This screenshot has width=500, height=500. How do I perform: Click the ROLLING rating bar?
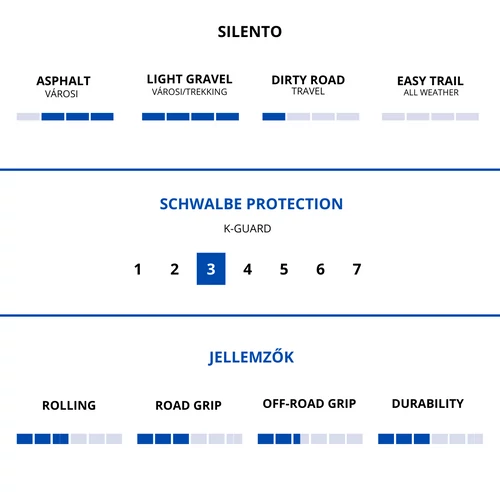pyautogui.click(x=69, y=439)
